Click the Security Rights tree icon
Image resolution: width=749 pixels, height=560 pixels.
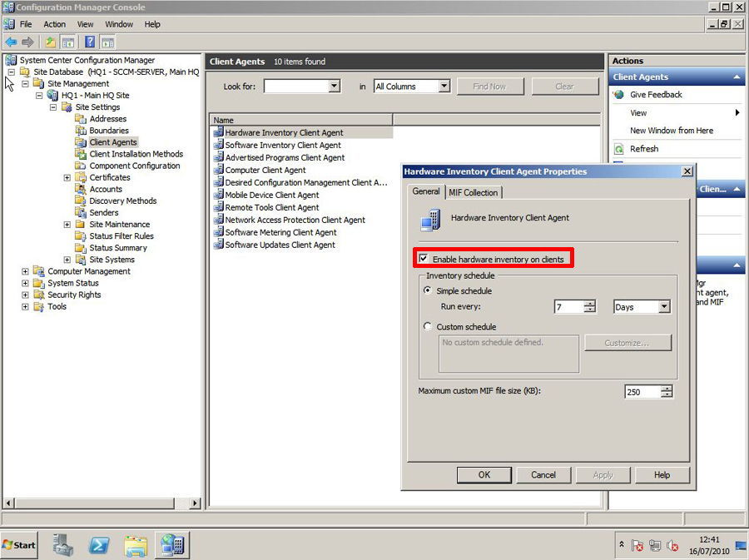point(38,295)
